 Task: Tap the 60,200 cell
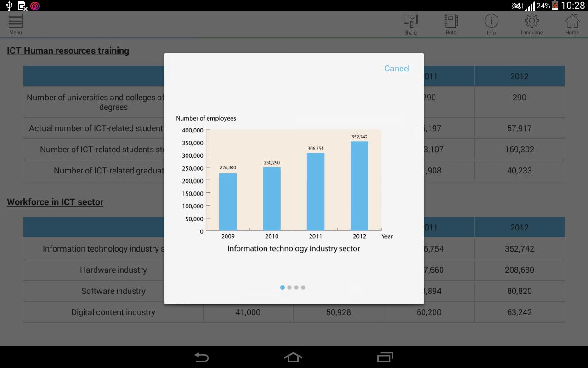429,312
